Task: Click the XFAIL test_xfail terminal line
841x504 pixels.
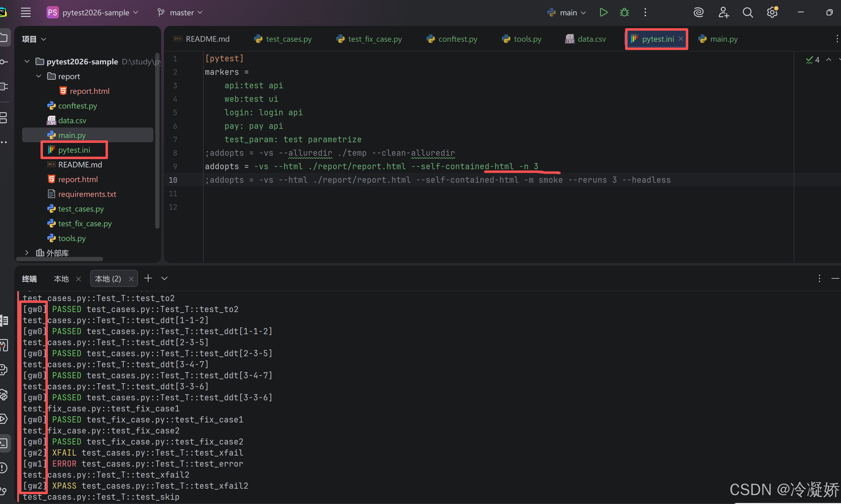Action: pos(133,453)
